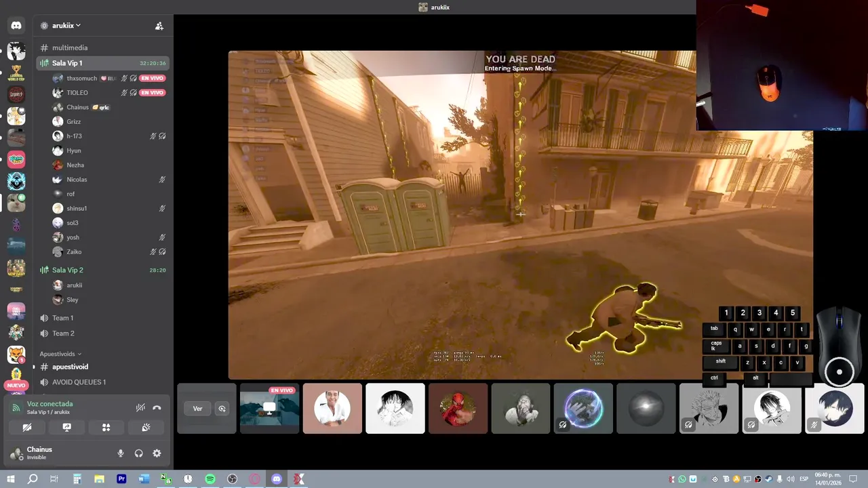Click the invite members icon beside arukiix
Screen dimensions: 868x488
[159, 26]
